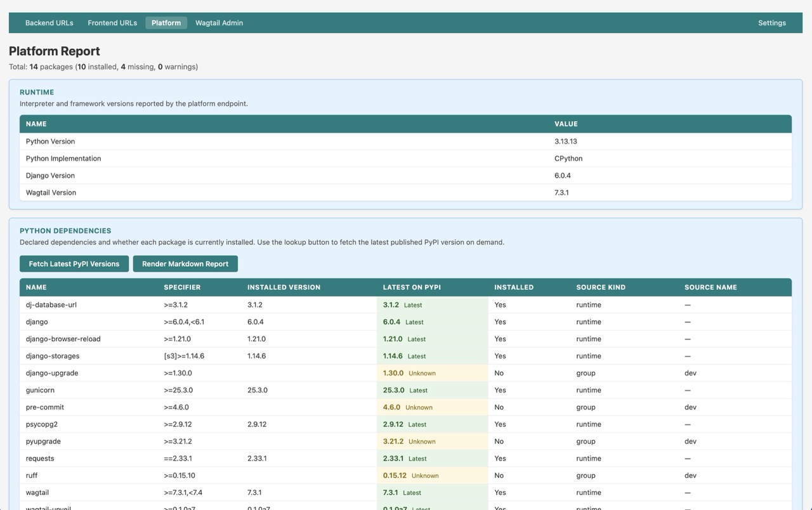The height and width of the screenshot is (510, 812).
Task: Click the SOURCE NAME column header
Action: (x=710, y=287)
